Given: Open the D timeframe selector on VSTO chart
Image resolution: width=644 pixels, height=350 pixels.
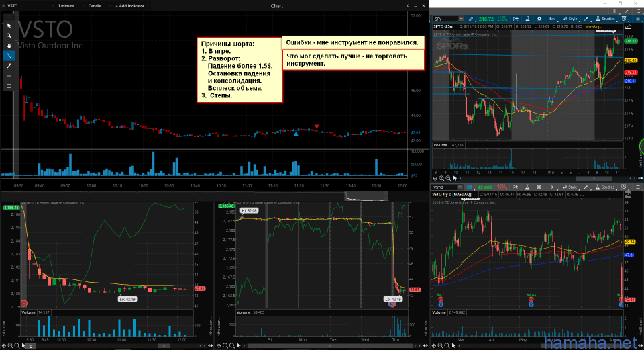Looking at the screenshot, I should coord(551,187).
